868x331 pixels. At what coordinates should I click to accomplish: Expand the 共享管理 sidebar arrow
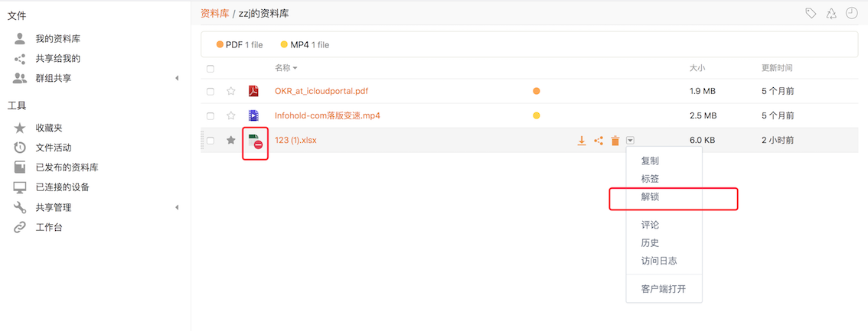coord(177,207)
